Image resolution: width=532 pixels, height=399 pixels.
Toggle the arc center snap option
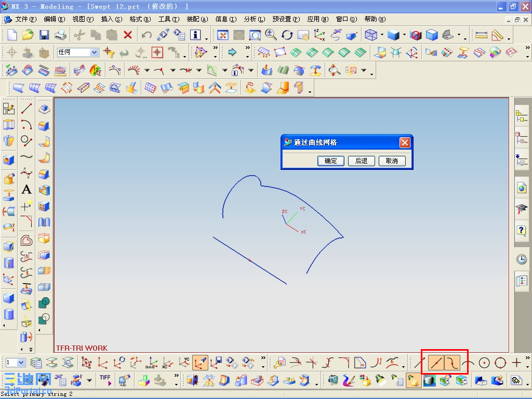click(484, 363)
